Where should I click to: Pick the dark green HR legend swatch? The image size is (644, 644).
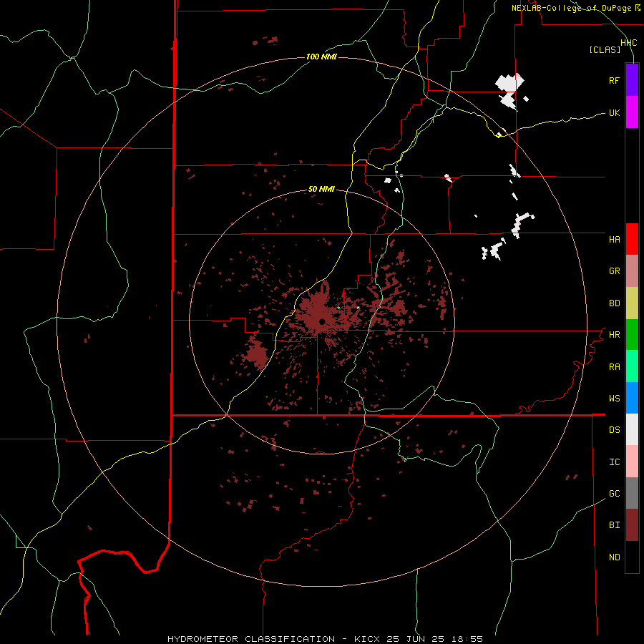(632, 335)
